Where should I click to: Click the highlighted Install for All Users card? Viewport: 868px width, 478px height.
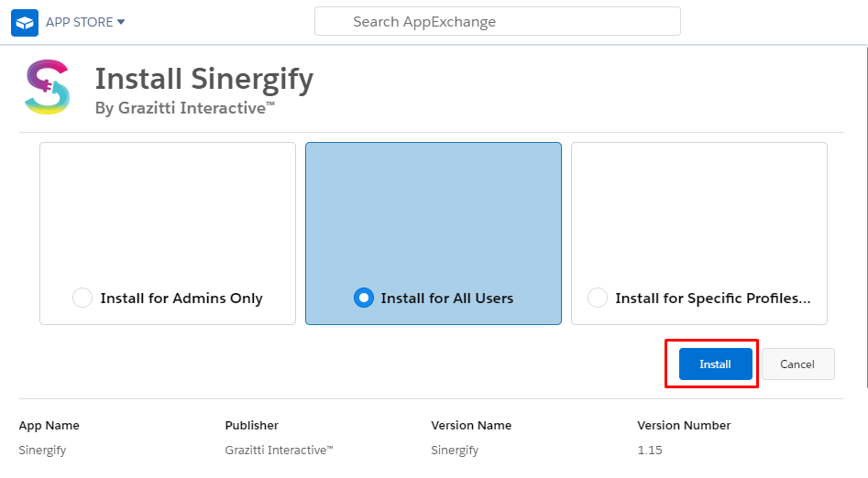(x=434, y=234)
